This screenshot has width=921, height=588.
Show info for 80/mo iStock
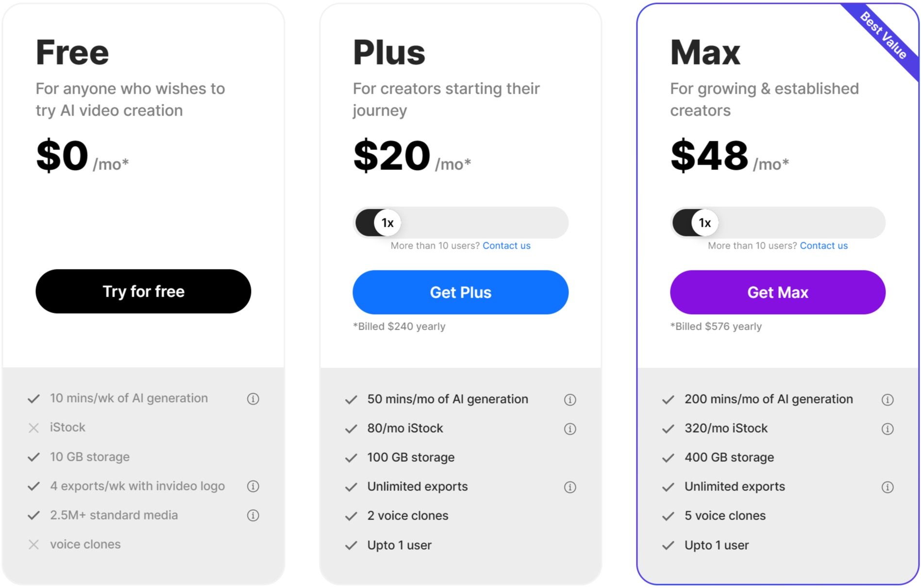(570, 429)
